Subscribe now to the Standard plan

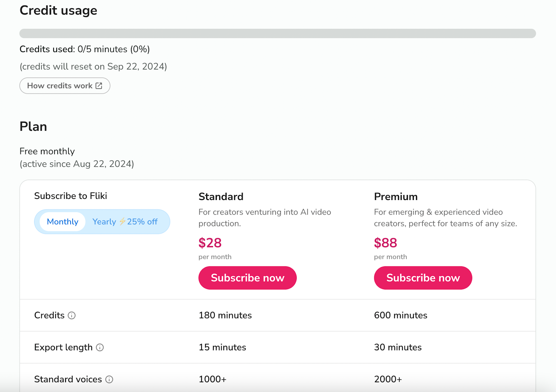coord(247,278)
